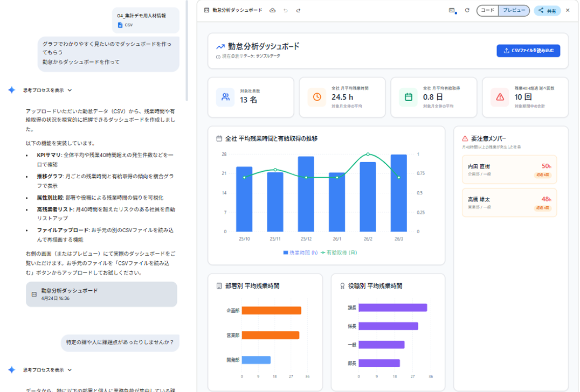
Task: Click the 10 回 value
Action: tap(523, 97)
